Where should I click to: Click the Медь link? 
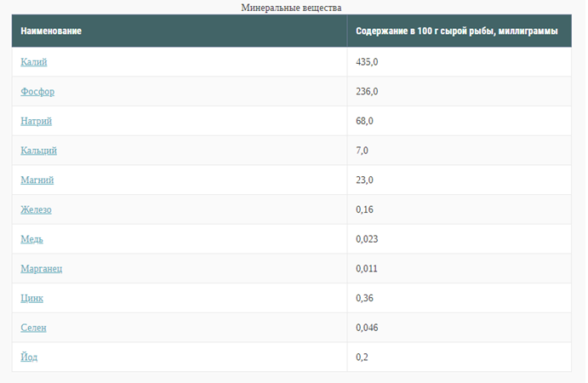pyautogui.click(x=31, y=239)
